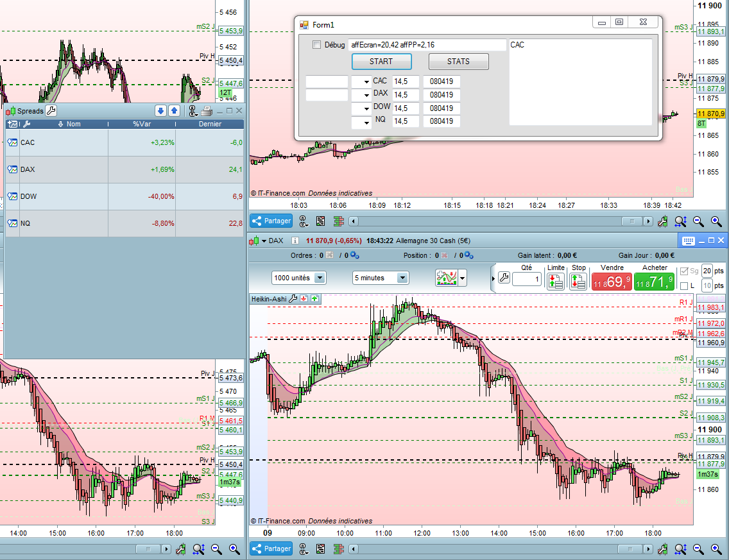Zoom in on the lower DAX chart
Screen dimensions: 729x560
(716, 549)
